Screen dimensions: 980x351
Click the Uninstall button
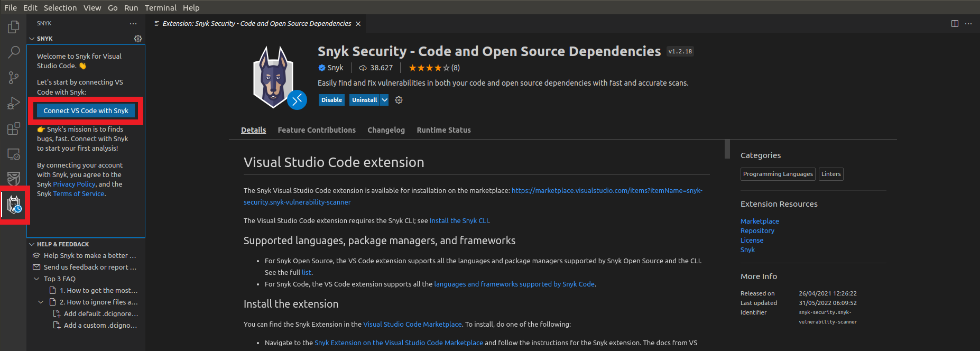(364, 100)
